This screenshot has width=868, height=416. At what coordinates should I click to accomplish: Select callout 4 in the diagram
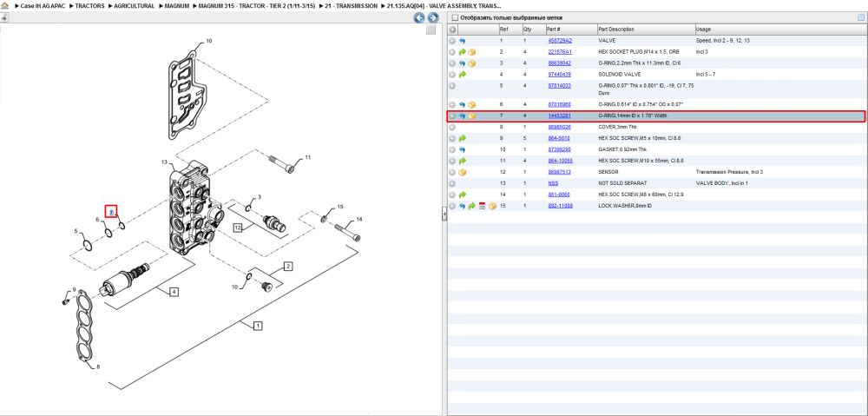click(174, 291)
